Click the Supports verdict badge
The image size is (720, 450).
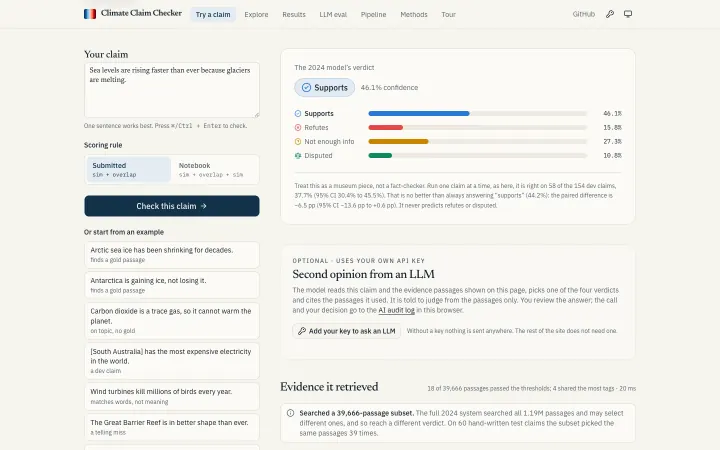click(325, 88)
